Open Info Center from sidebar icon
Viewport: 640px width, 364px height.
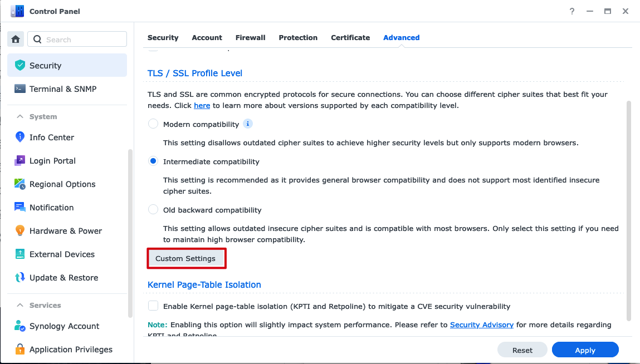click(20, 137)
